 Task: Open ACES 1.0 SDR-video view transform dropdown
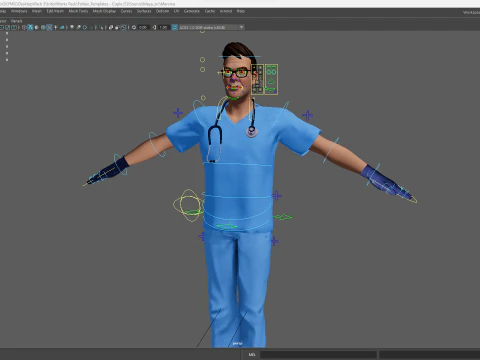[x=211, y=27]
